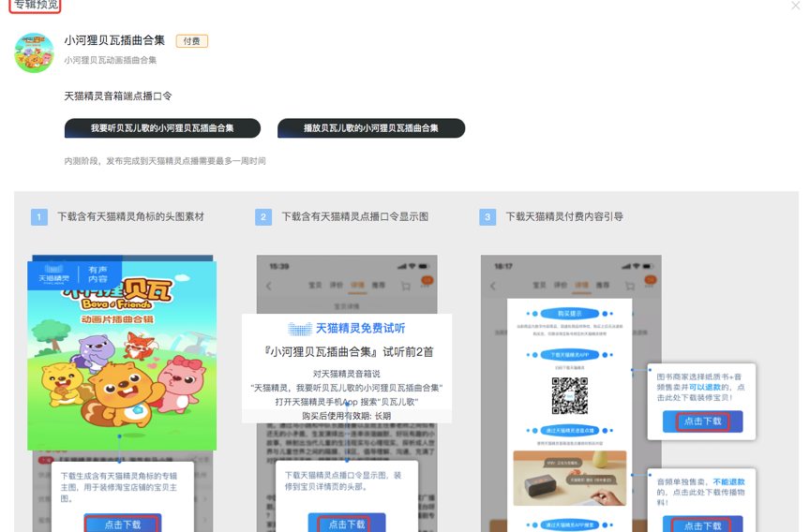Download the 点播口令 display image
This screenshot has width=810, height=532.
click(347, 525)
